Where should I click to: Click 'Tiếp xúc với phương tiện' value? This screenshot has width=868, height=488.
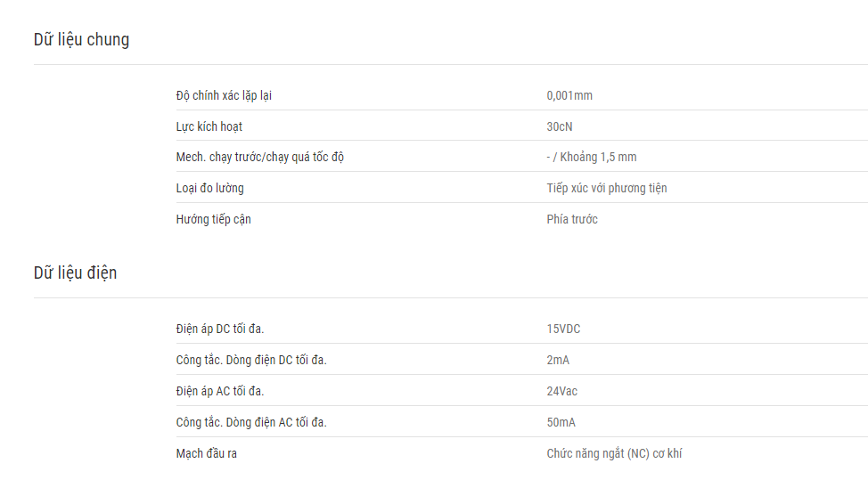(607, 188)
